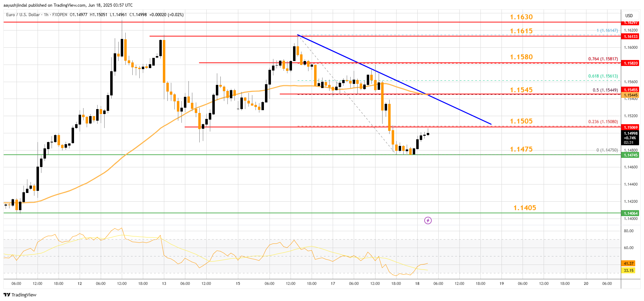
Task: Click the yellow RSI average tag 33.15
Action: coord(628,270)
